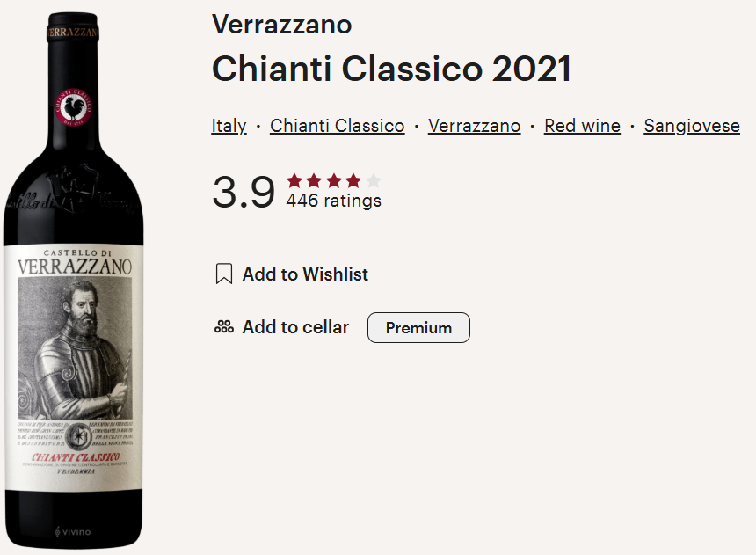Click the Vivino watermark logo on bottle

(x=73, y=532)
